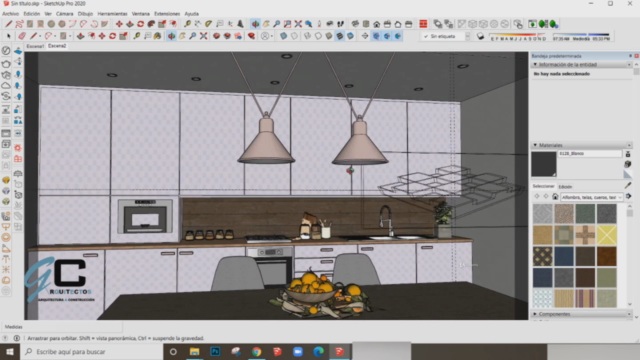The image size is (640, 360).
Task: Toggle Monochrome face style
Action: click(350, 36)
